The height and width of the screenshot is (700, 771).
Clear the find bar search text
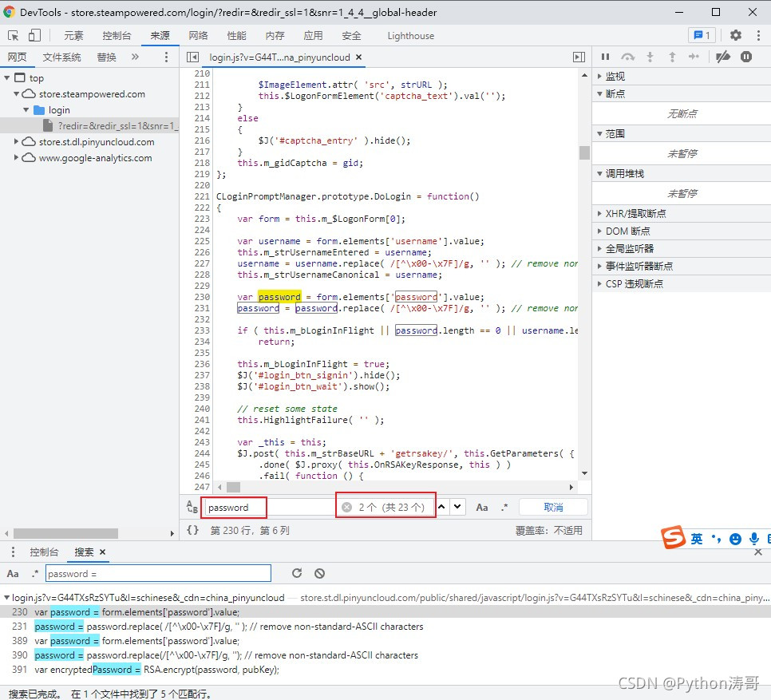(x=346, y=508)
